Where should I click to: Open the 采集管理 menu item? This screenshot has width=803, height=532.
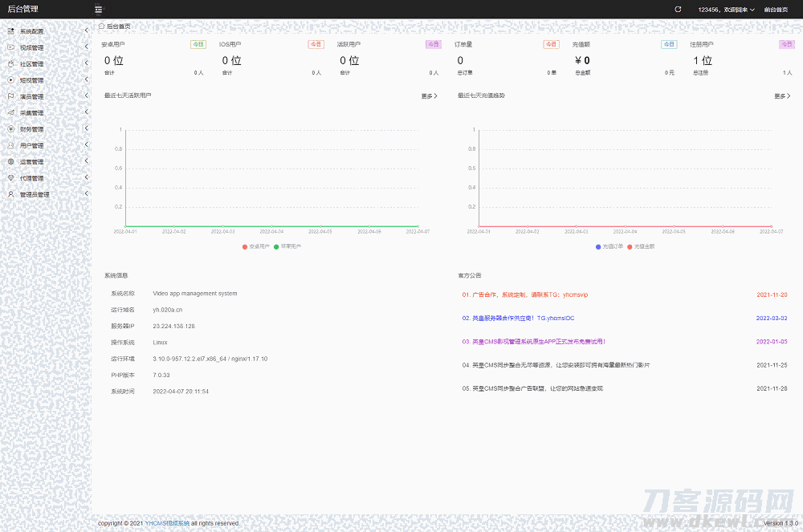click(32, 113)
